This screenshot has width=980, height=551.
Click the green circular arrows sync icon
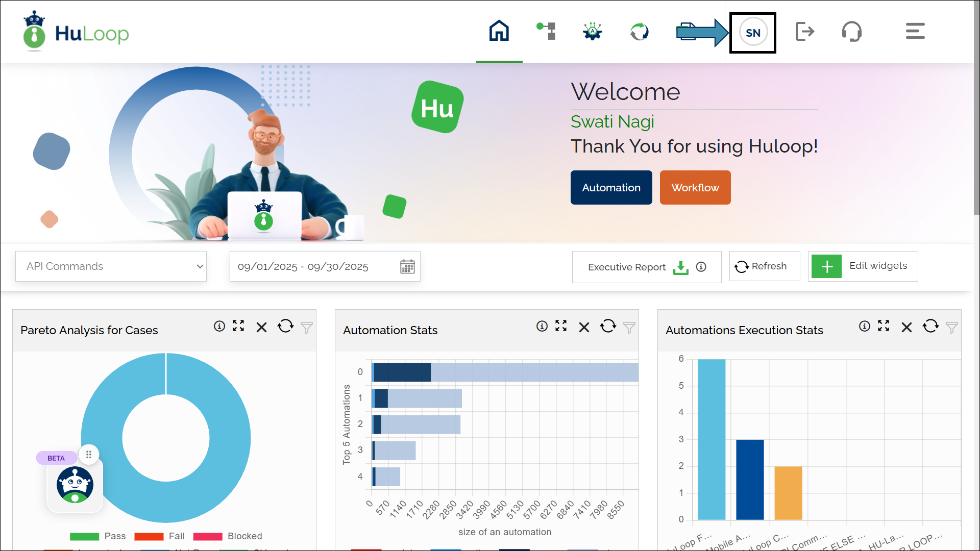click(x=639, y=32)
